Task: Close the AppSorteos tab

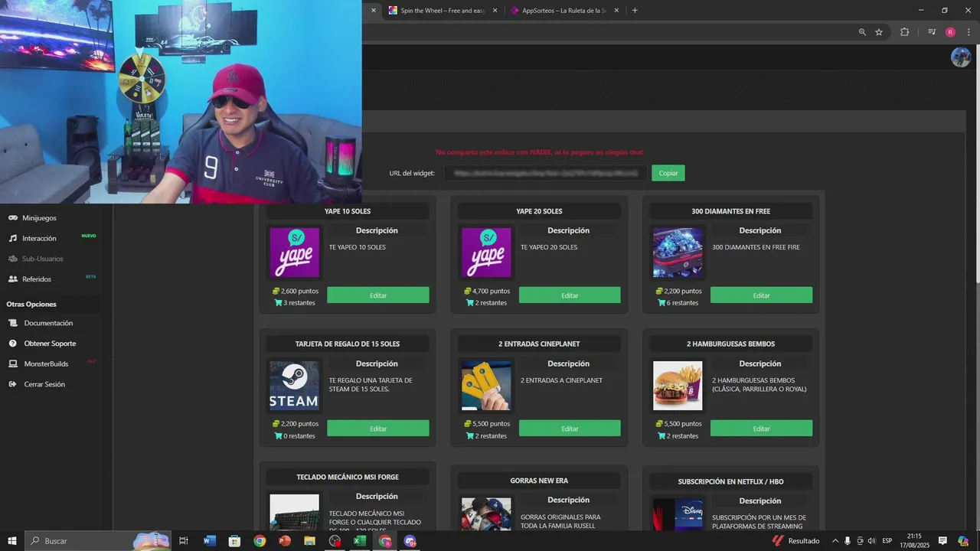Action: click(616, 11)
